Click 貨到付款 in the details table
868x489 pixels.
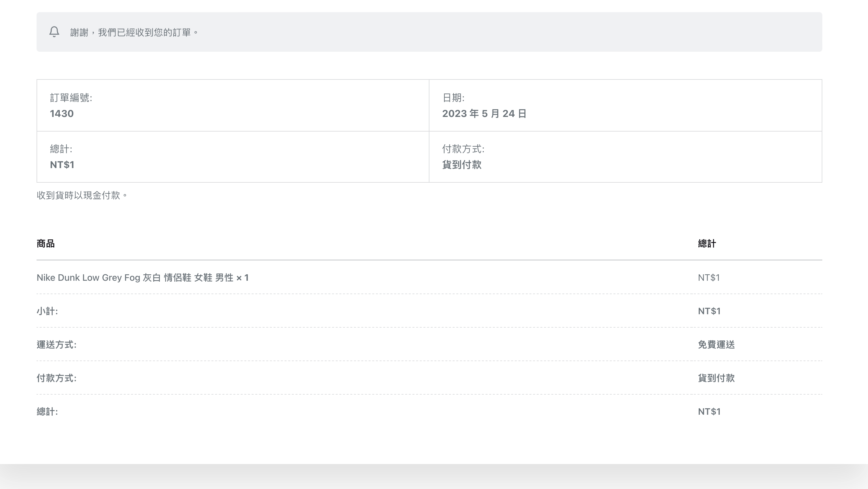coord(716,378)
